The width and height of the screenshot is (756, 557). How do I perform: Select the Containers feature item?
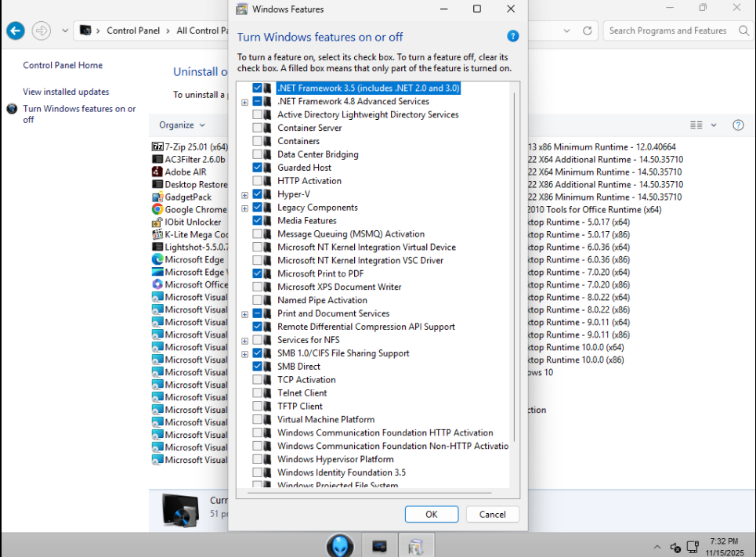click(x=298, y=141)
